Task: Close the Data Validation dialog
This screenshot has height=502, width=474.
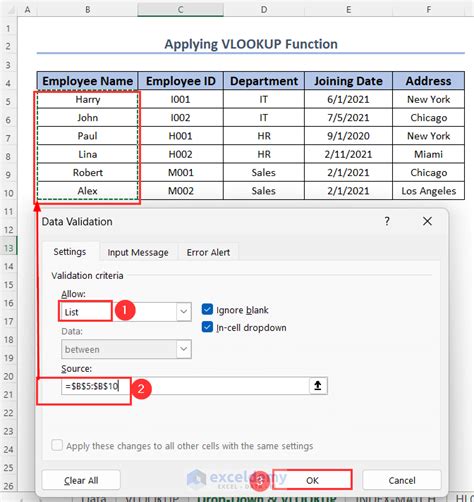Action: tap(427, 221)
